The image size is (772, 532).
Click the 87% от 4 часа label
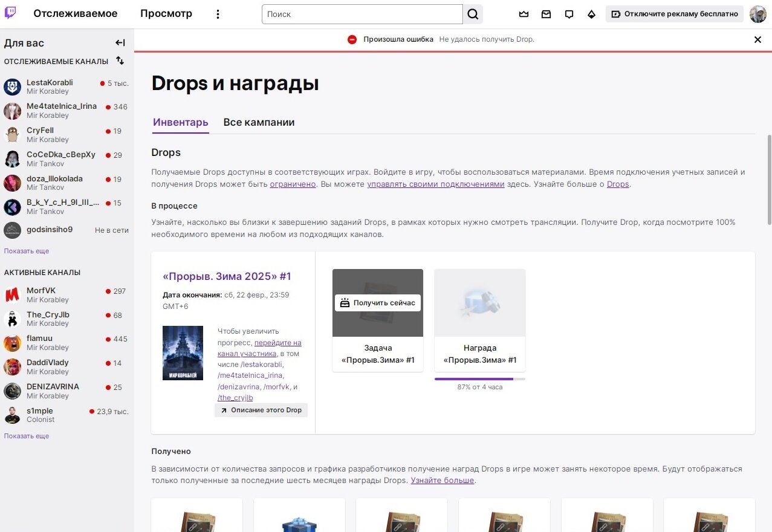click(x=479, y=387)
